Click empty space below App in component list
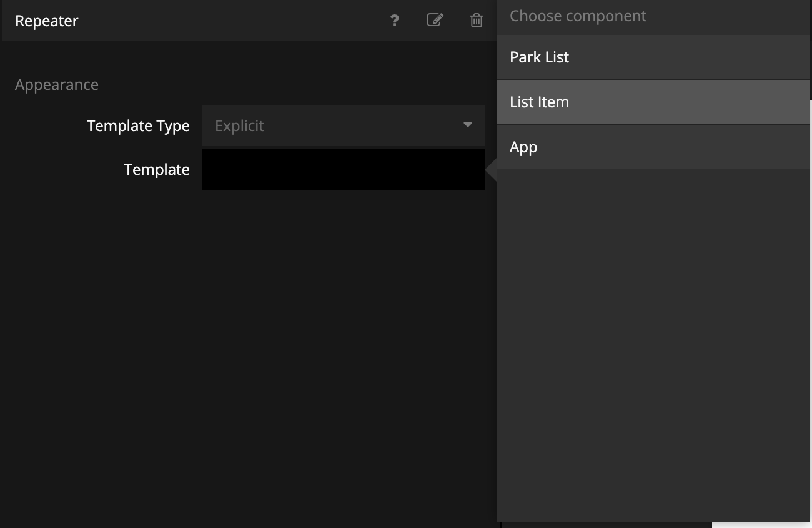812x528 pixels. click(x=653, y=343)
